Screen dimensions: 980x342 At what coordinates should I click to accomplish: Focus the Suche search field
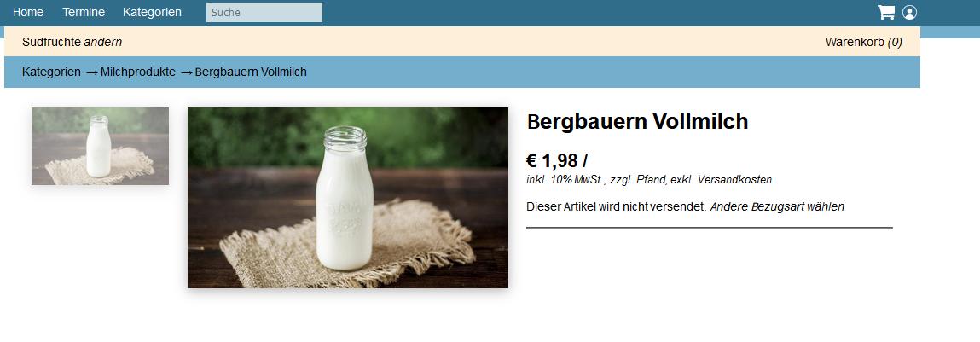pos(264,13)
